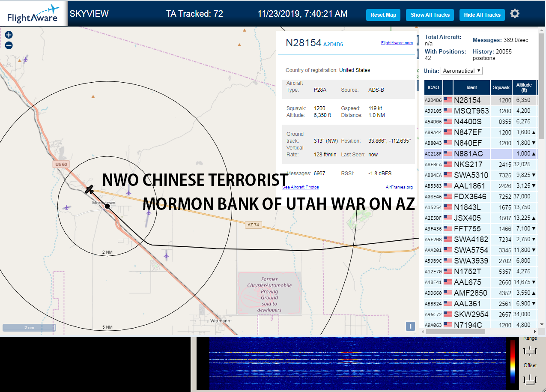Zoom in with the plus map control
Viewport: 546px width, 392px height.
pyautogui.click(x=9, y=35)
